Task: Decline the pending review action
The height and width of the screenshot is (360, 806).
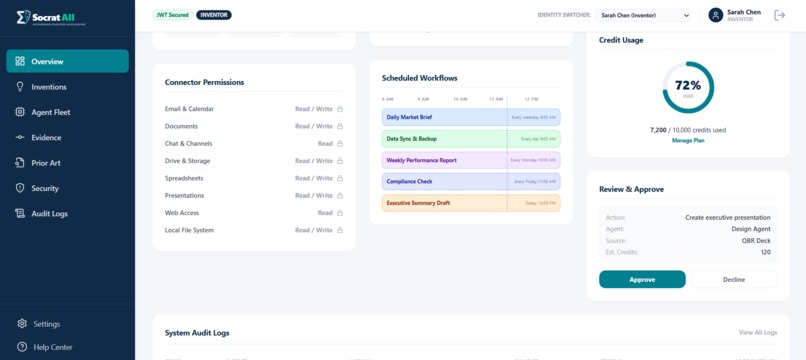Action: click(734, 279)
